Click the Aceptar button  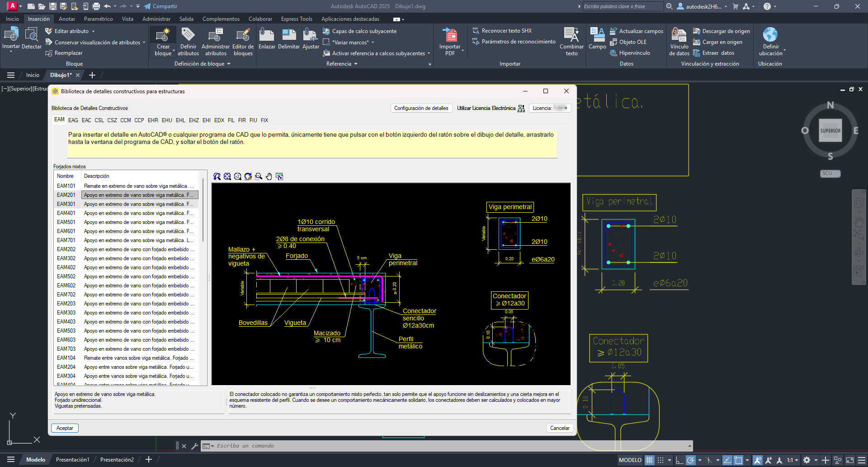(65, 428)
